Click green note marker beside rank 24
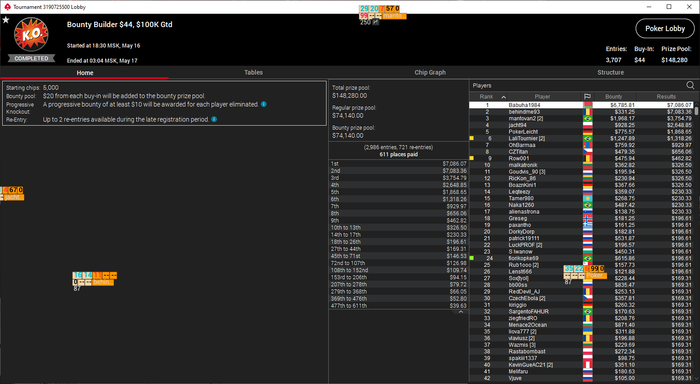Image resolution: width=700 pixels, height=384 pixels. click(471, 258)
